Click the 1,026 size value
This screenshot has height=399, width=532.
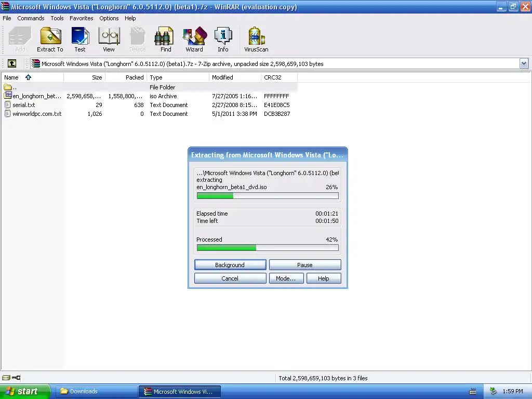click(95, 114)
